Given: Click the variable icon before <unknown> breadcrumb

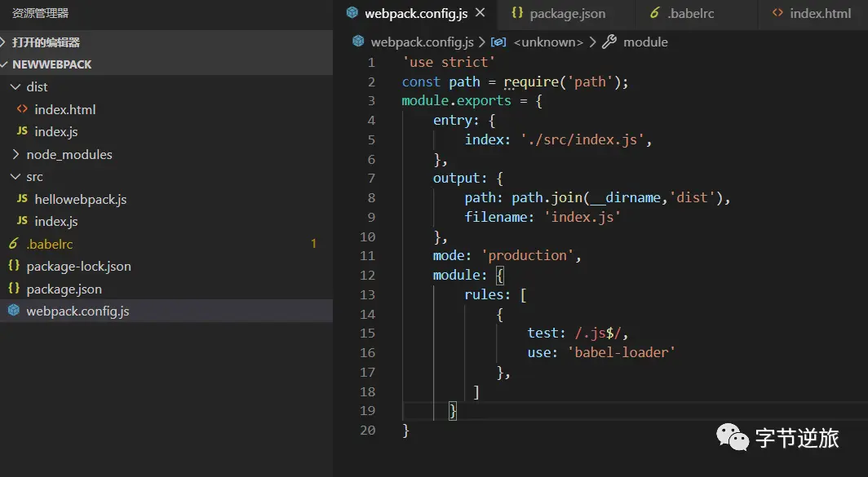Looking at the screenshot, I should [498, 42].
